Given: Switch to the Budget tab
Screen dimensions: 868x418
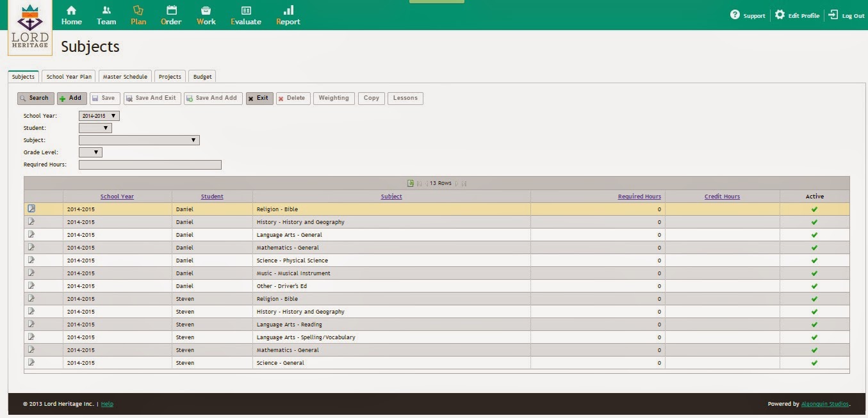Looking at the screenshot, I should (202, 76).
